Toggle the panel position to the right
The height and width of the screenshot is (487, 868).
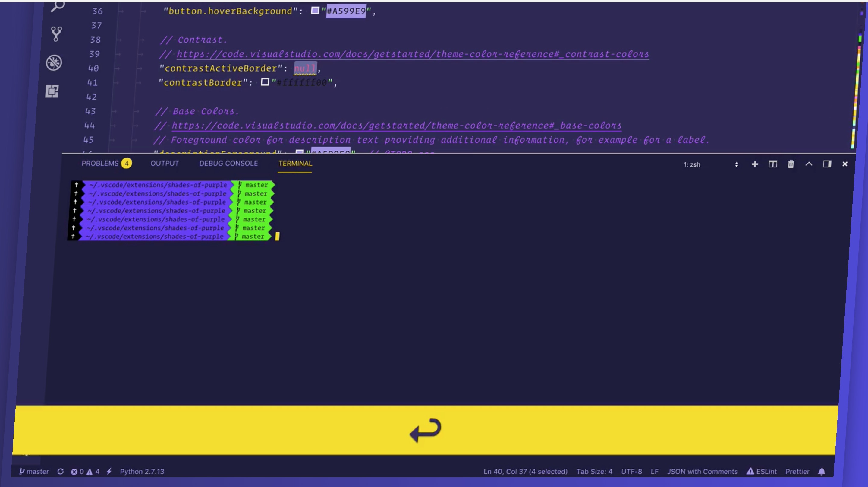827,164
